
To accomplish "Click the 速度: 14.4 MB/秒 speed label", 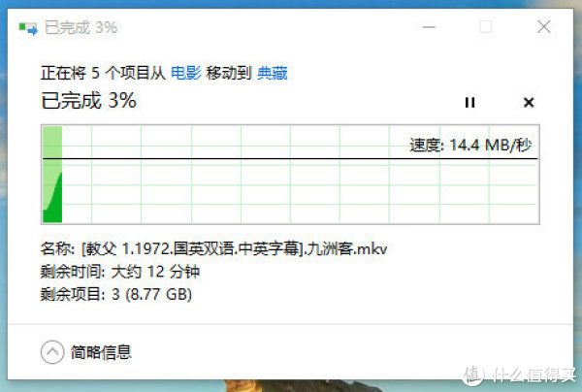I will tap(470, 145).
